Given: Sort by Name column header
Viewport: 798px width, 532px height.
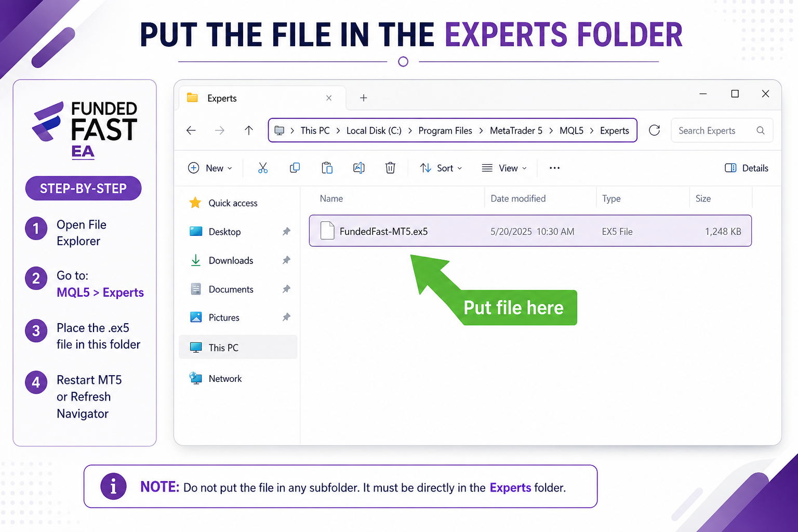Looking at the screenshot, I should 331,198.
